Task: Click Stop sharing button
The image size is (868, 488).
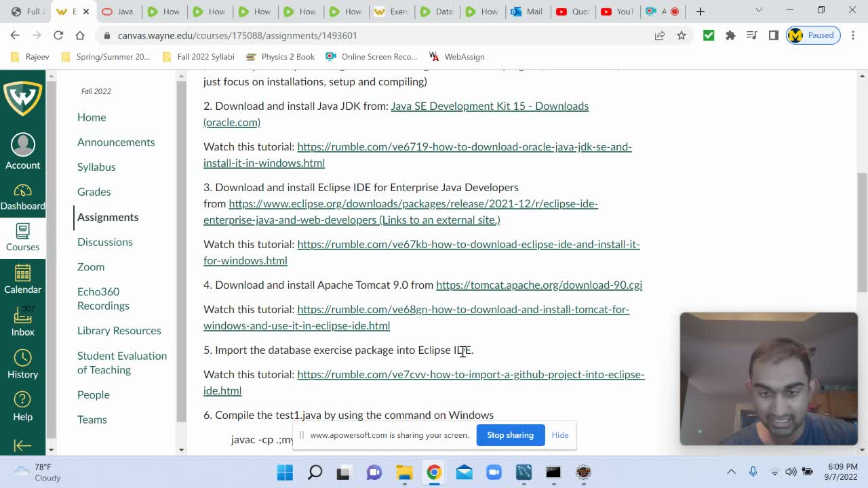Action: 510,435
